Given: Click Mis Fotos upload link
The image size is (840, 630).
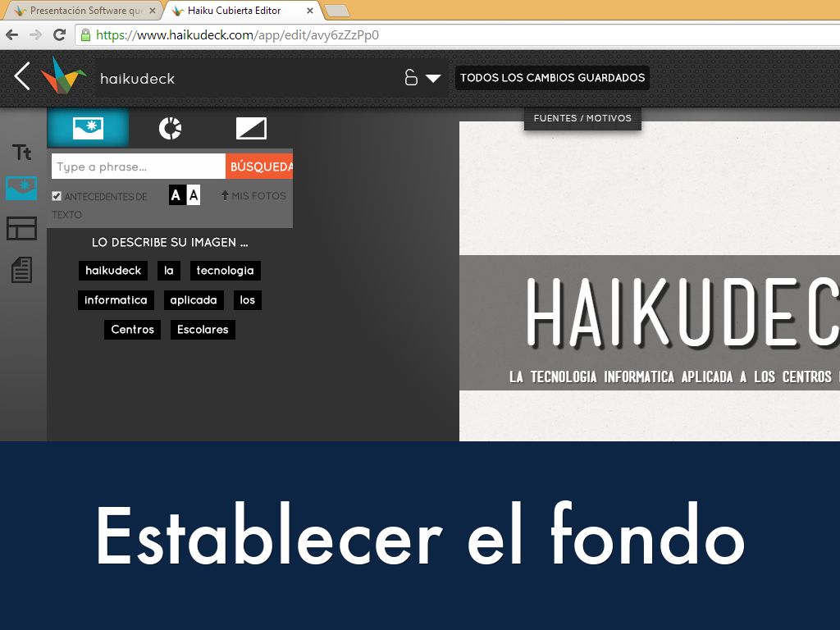Looking at the screenshot, I should click(x=253, y=196).
